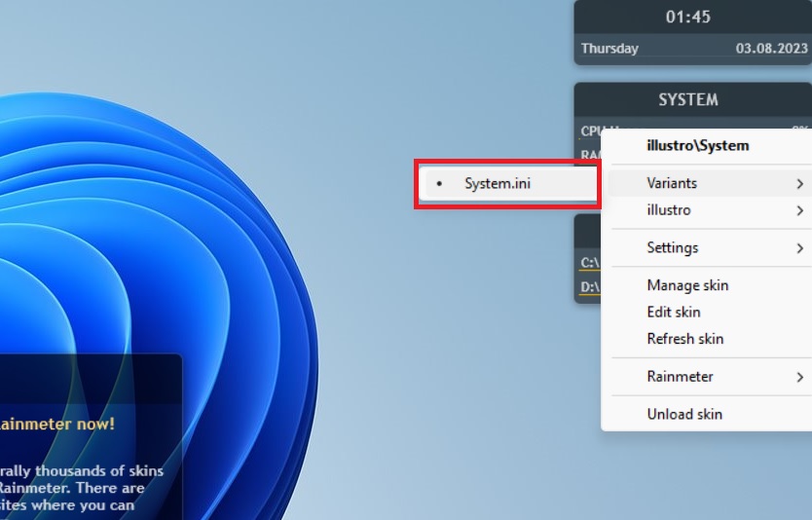Open the Settings submenu
Screen dimensions: 812x520
710,248
